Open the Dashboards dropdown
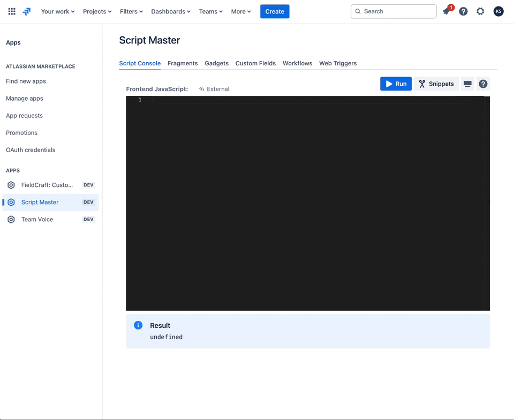The image size is (514, 420). pos(171,11)
